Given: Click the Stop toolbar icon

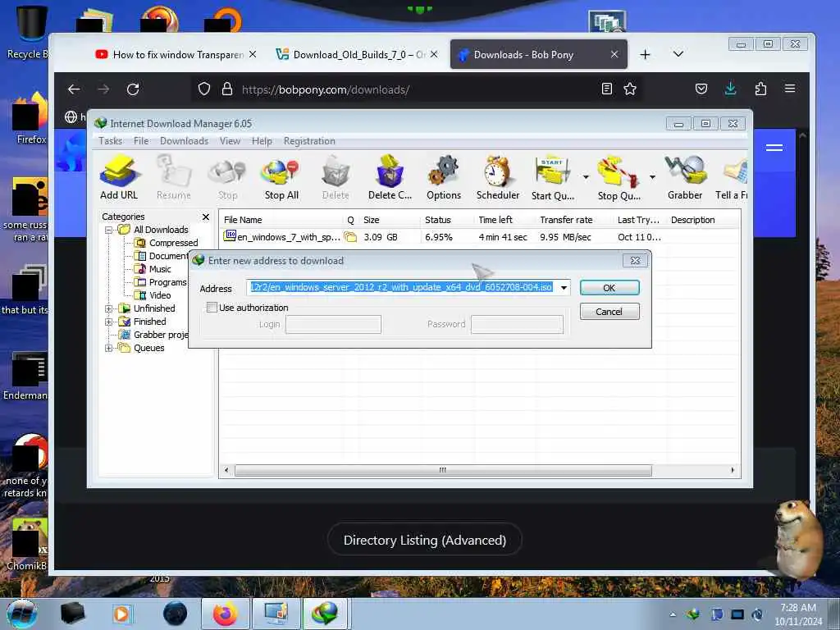Looking at the screenshot, I should 227,177.
